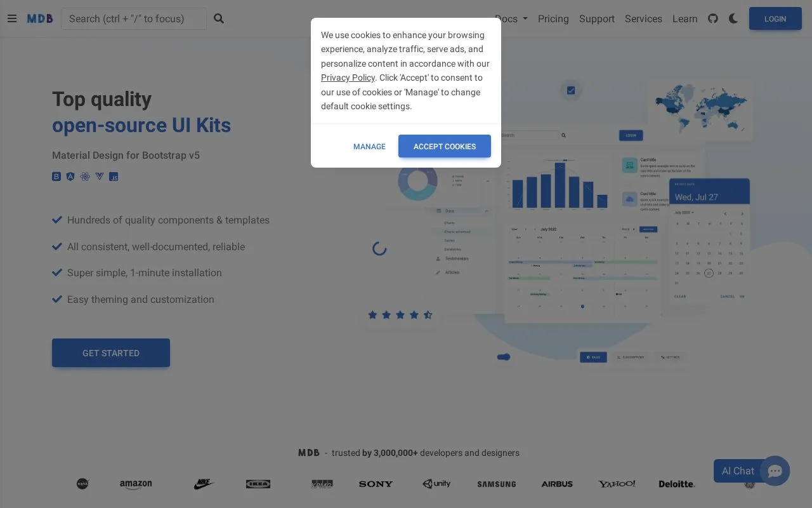This screenshot has width=812, height=508.
Task: Select the Angular technology icon
Action: tap(70, 177)
